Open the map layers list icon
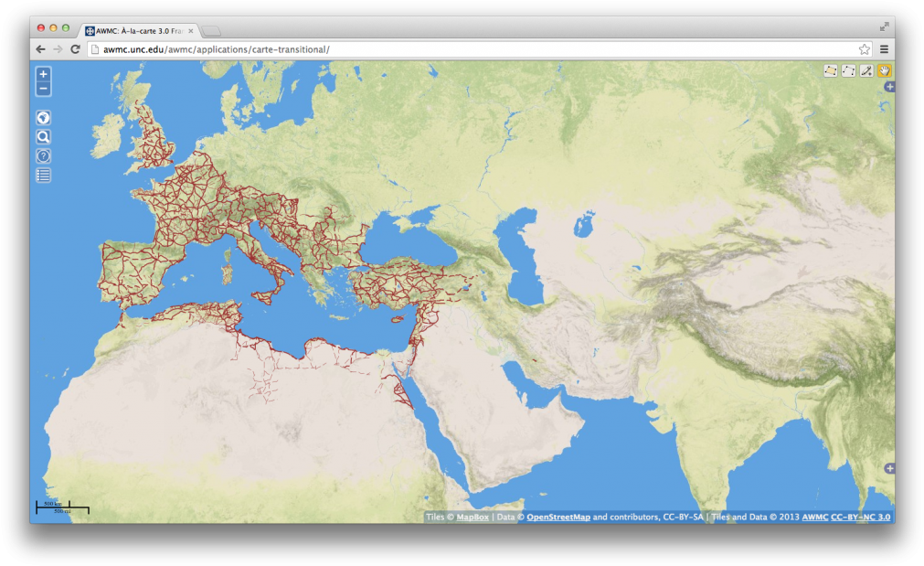 click(x=43, y=175)
